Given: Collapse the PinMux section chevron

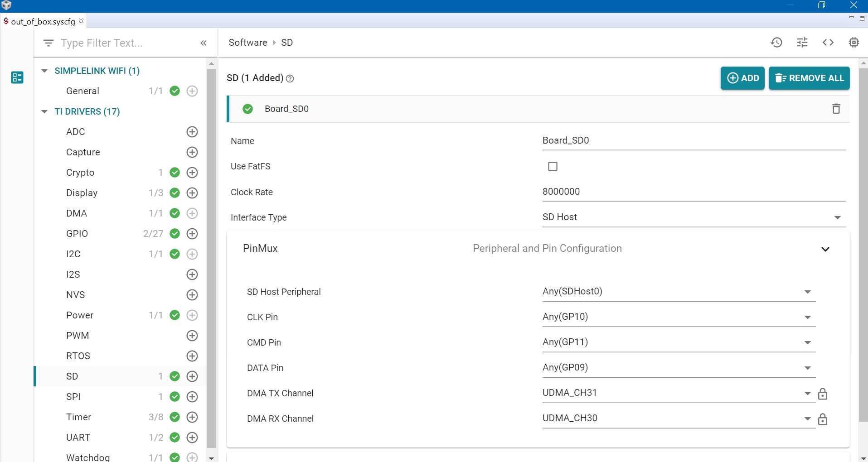Looking at the screenshot, I should [x=825, y=249].
